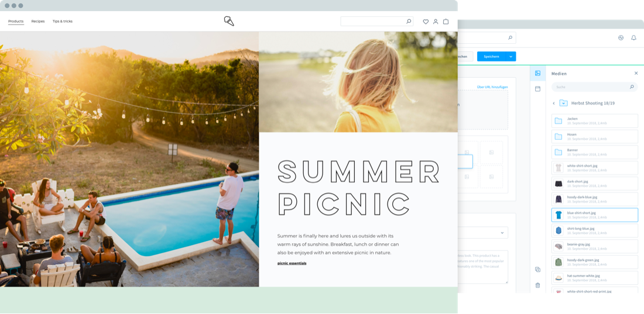The height and width of the screenshot is (314, 644).
Task: Follow the picnic essentials link
Action: 292,263
